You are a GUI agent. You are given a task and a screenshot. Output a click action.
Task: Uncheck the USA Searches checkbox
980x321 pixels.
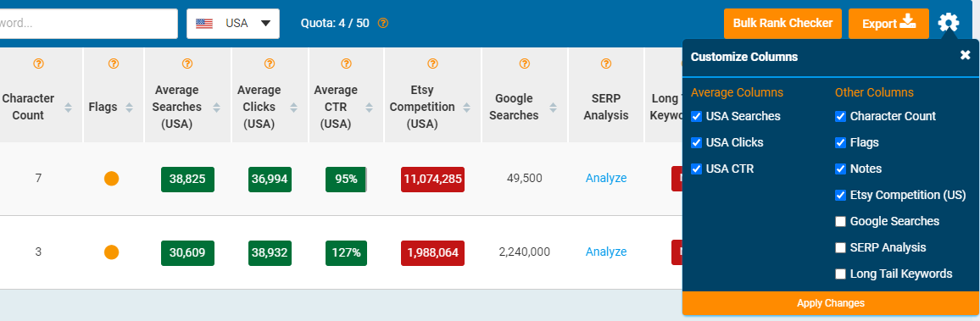(696, 116)
